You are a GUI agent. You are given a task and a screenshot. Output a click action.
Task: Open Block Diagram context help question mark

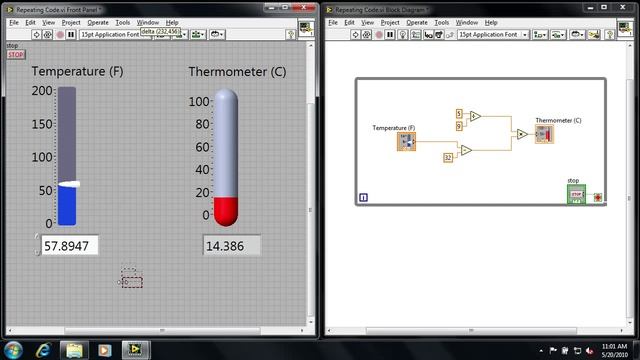(x=609, y=35)
